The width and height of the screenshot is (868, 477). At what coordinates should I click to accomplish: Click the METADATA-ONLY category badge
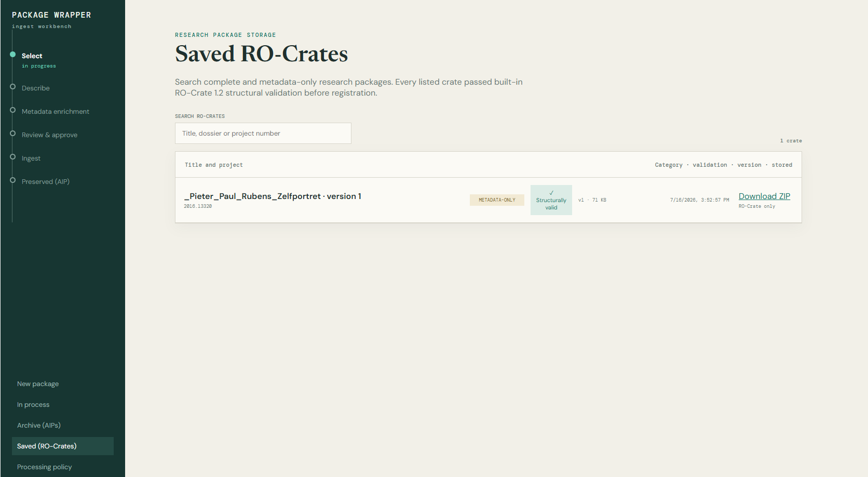click(x=497, y=200)
